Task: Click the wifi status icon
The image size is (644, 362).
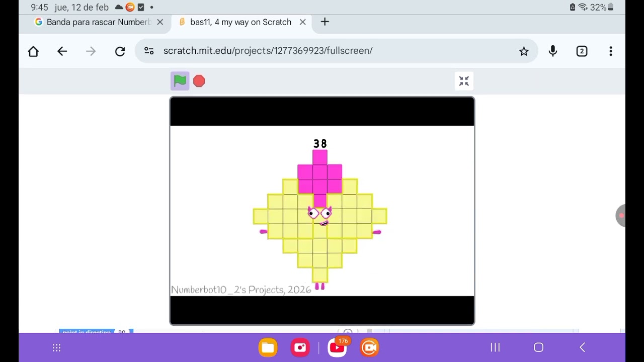Action: click(583, 7)
